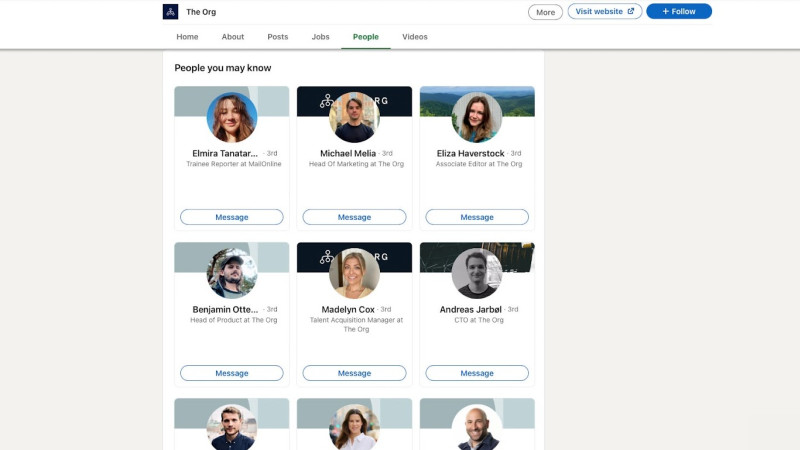Message Madelyn Cox
The height and width of the screenshot is (450, 800).
pyautogui.click(x=354, y=373)
